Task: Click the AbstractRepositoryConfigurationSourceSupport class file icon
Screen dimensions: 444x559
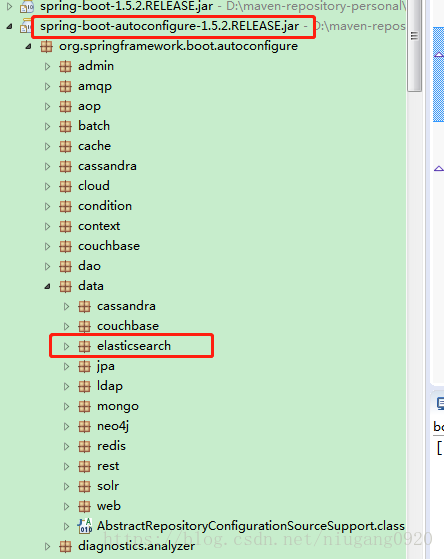Action: [85, 526]
